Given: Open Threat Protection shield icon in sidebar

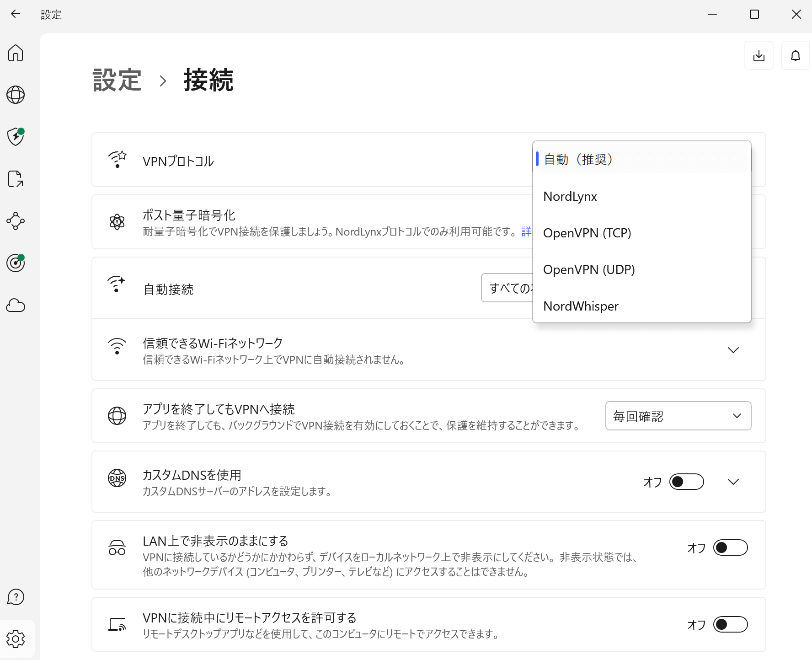Looking at the screenshot, I should tap(16, 137).
